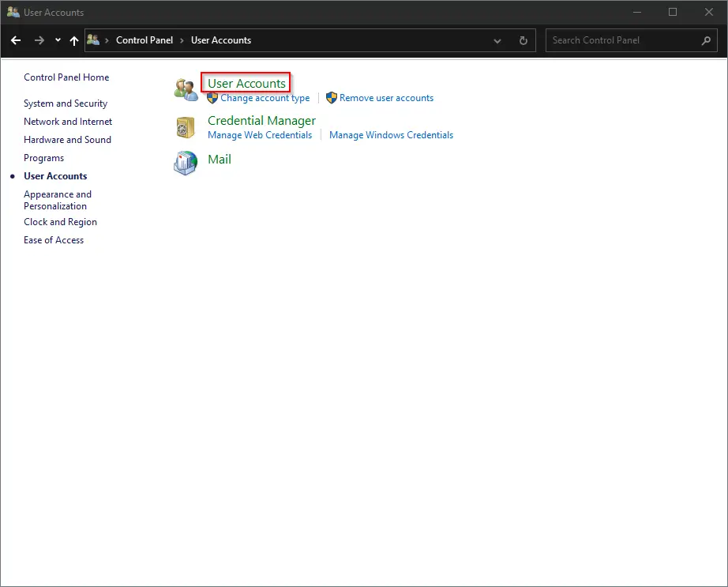Image resolution: width=728 pixels, height=587 pixels.
Task: Select User Accounts in sidebar
Action: point(55,176)
